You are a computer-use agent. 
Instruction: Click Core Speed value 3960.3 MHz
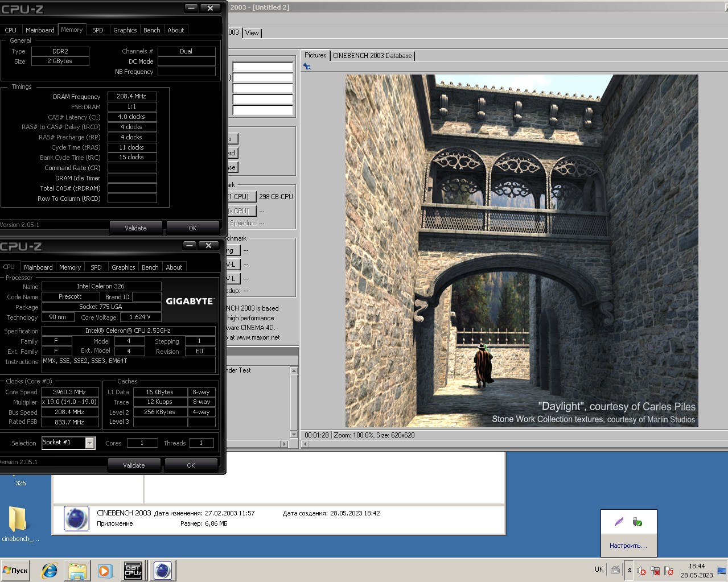pyautogui.click(x=69, y=393)
